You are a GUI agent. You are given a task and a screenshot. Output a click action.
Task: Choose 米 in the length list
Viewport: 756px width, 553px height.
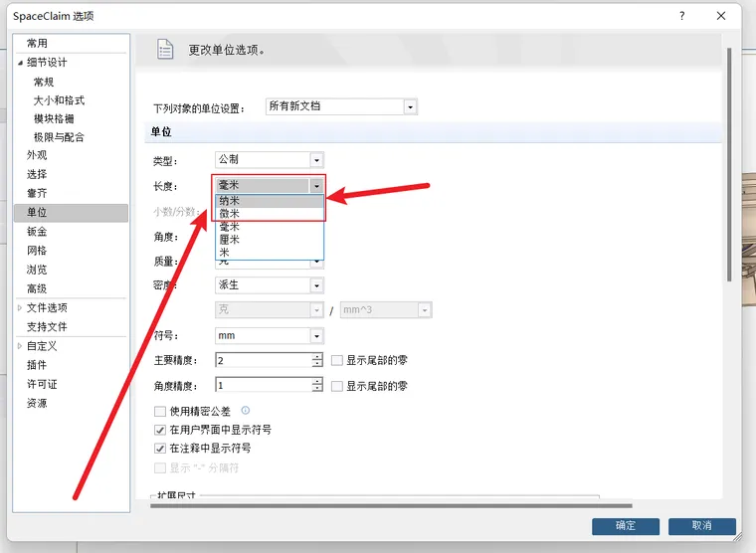[x=270, y=253]
